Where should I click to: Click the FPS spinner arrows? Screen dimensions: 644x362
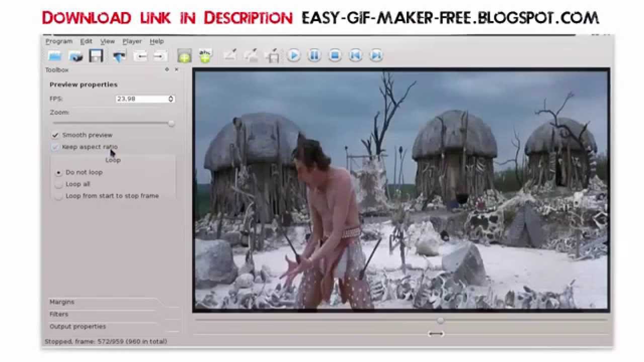[171, 99]
